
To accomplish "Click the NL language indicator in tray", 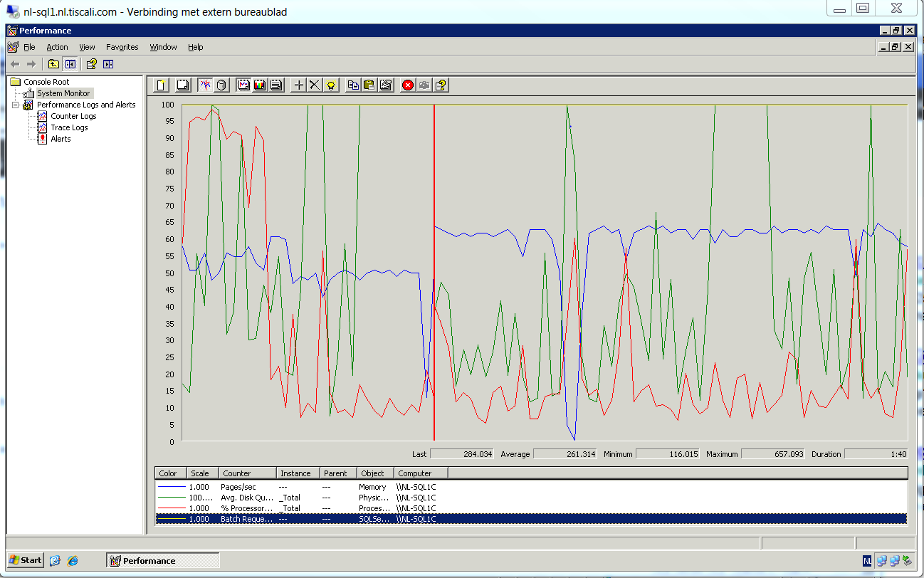I will 867,561.
